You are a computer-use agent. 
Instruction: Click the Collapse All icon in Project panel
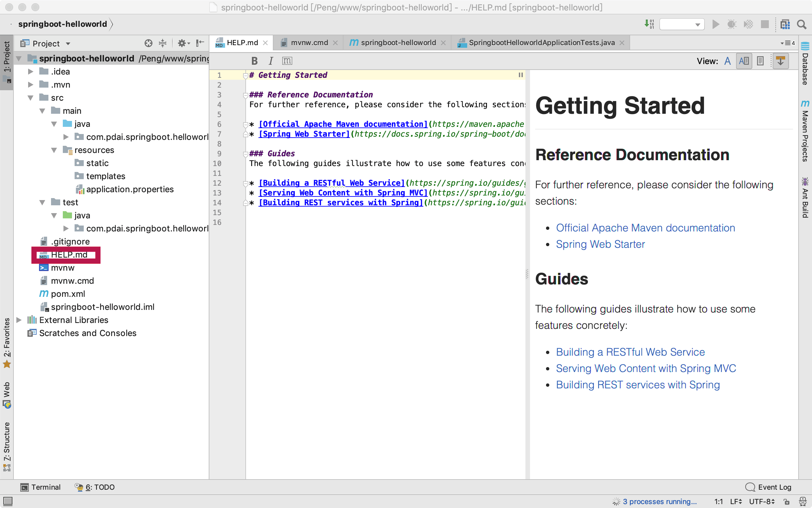pos(163,43)
